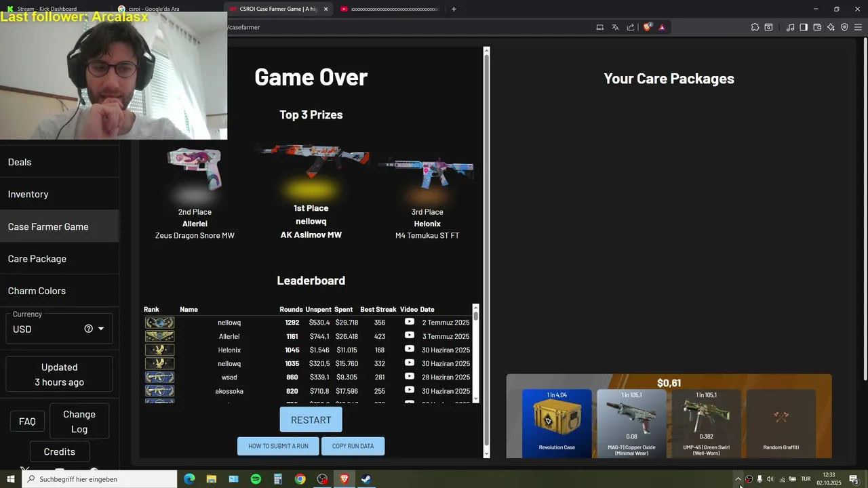
Task: Click the Currency help question-mark icon
Action: (88, 329)
